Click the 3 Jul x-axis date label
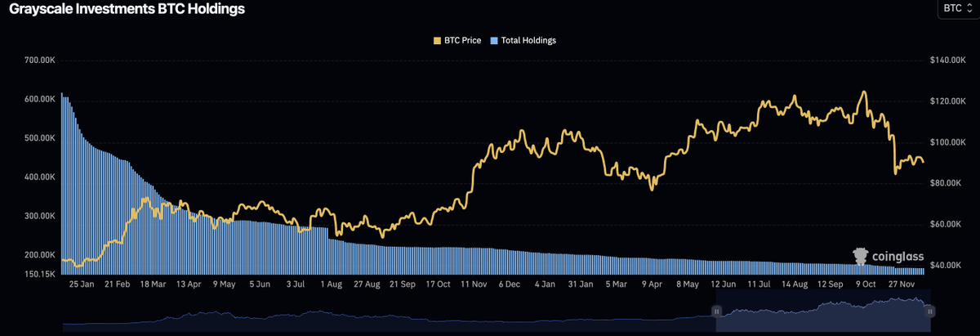This screenshot has height=336, width=980. (x=294, y=284)
